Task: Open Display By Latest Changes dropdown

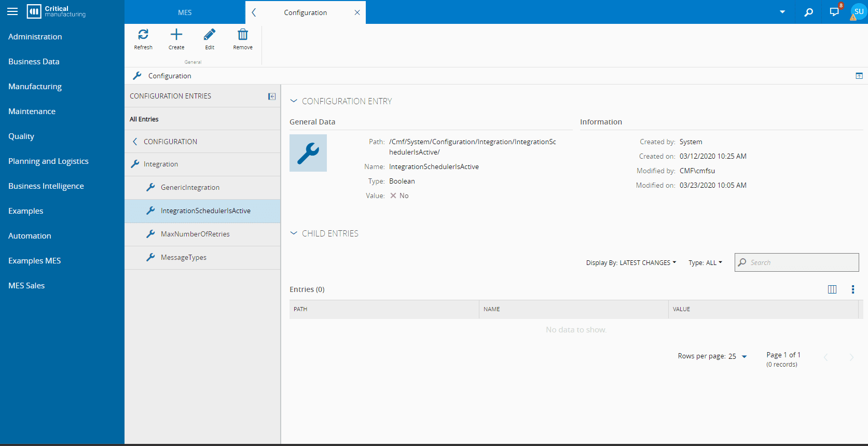Action: click(x=631, y=263)
